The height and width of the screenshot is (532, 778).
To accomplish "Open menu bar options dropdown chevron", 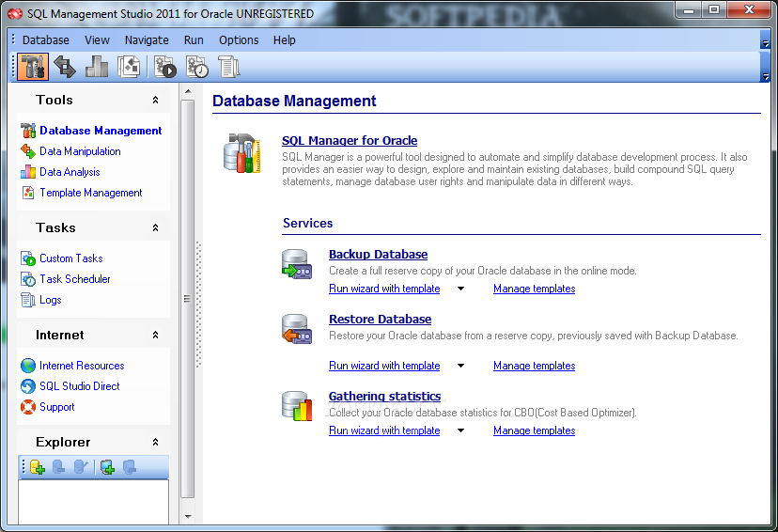I will (x=765, y=40).
